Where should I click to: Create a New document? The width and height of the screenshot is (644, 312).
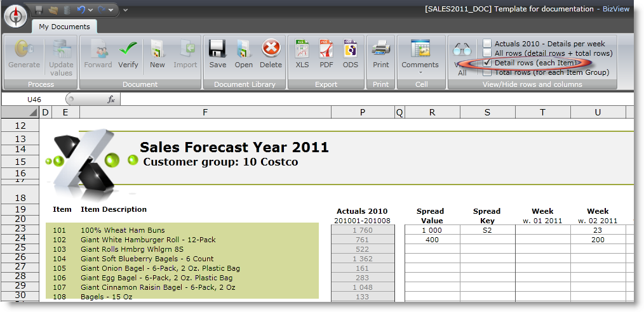158,54
